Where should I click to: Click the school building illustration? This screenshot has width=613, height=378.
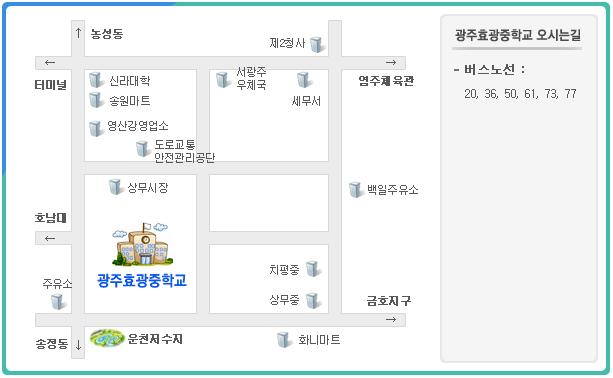tap(142, 244)
